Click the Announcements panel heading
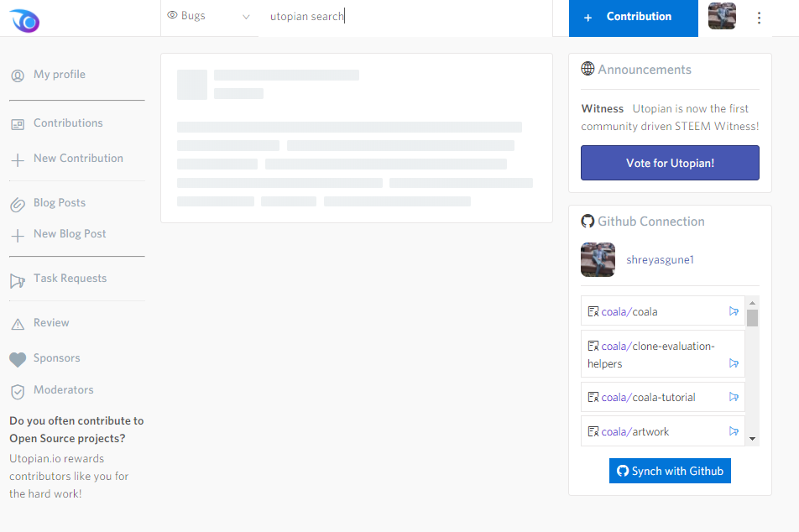Screen dimensions: 799x532 pyautogui.click(x=644, y=70)
